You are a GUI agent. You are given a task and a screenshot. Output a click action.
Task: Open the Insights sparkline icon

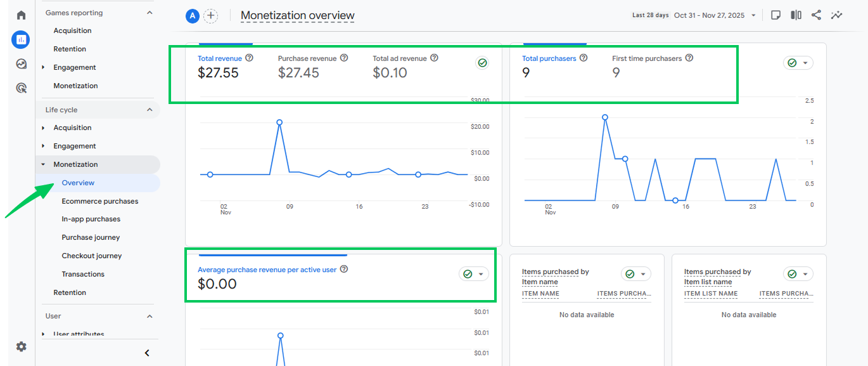click(837, 15)
